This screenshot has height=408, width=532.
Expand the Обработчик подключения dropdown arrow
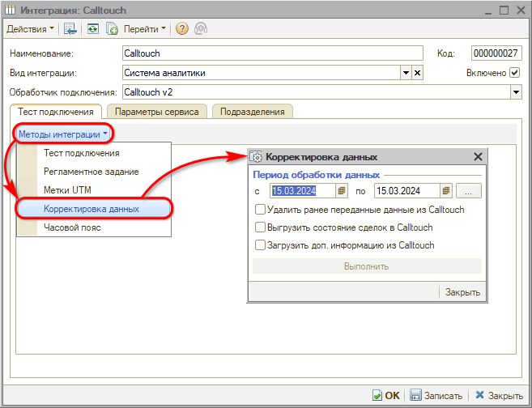[516, 92]
